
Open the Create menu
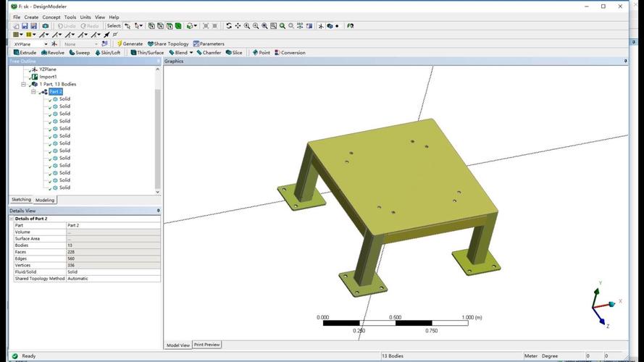31,17
